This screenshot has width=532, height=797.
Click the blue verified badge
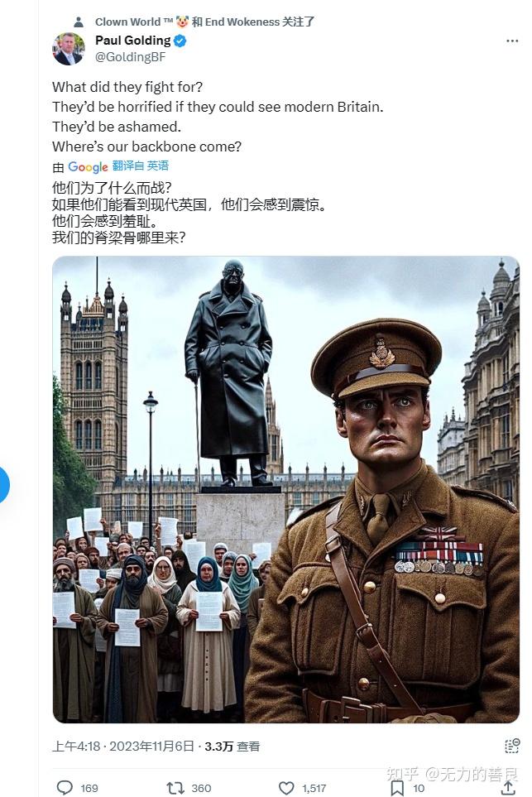click(180, 41)
